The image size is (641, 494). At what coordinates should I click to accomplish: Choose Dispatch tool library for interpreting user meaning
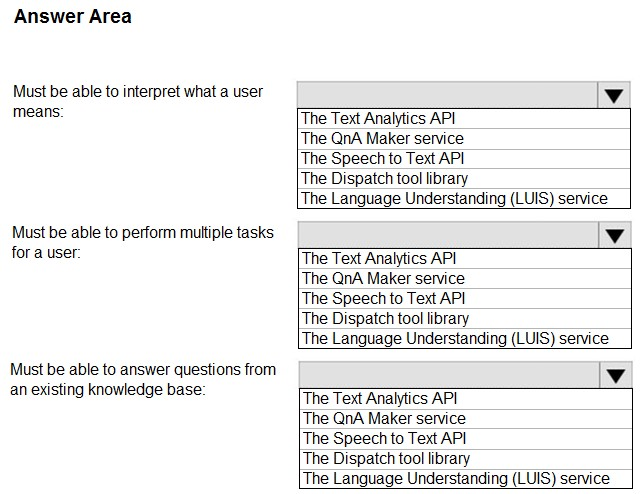tap(384, 178)
